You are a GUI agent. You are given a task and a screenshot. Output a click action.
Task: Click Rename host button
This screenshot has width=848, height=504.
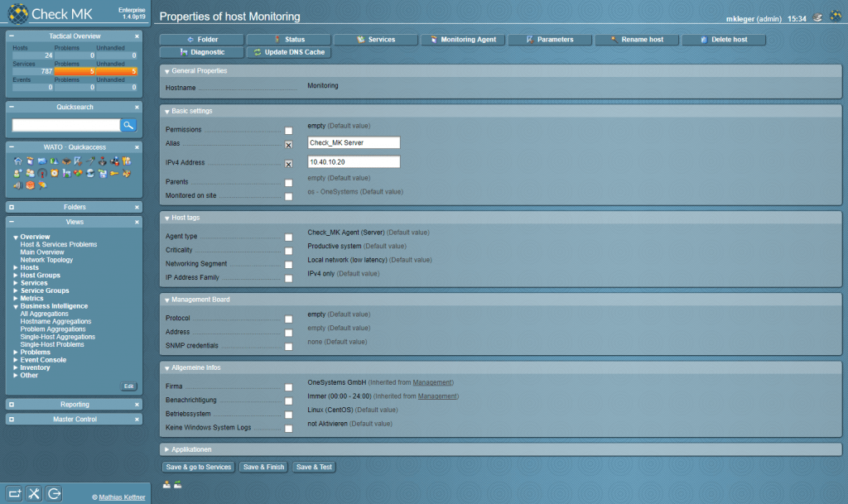[637, 40]
